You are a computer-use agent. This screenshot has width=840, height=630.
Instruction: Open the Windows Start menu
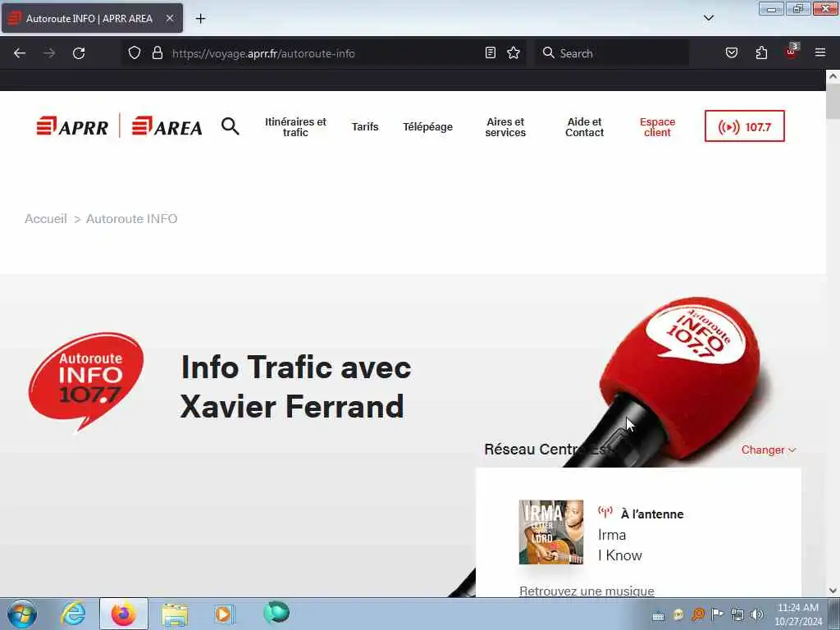click(22, 614)
